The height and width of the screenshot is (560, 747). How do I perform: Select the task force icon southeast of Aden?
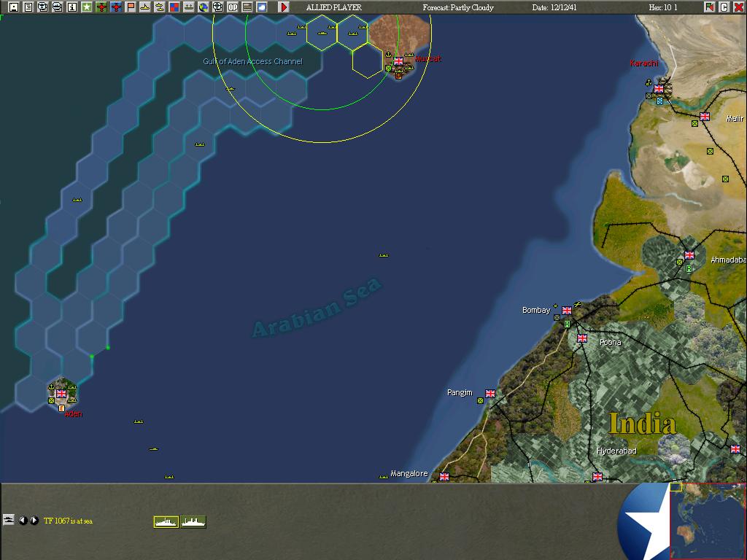139,421
